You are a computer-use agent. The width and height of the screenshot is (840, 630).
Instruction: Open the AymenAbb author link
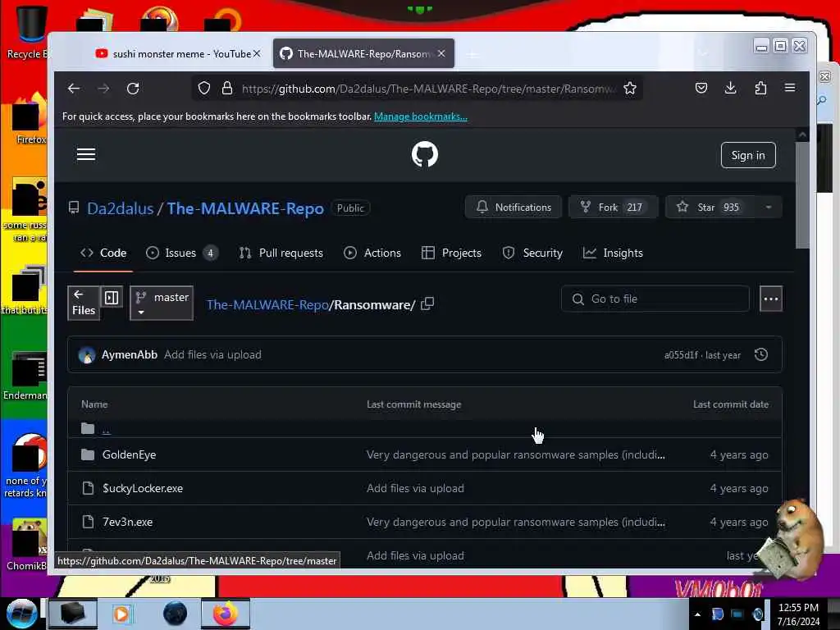point(130,354)
